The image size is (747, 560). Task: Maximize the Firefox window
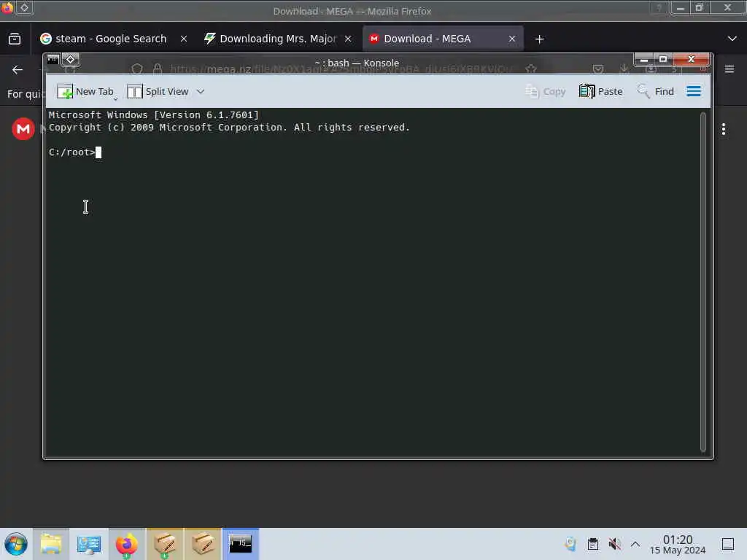click(x=700, y=8)
